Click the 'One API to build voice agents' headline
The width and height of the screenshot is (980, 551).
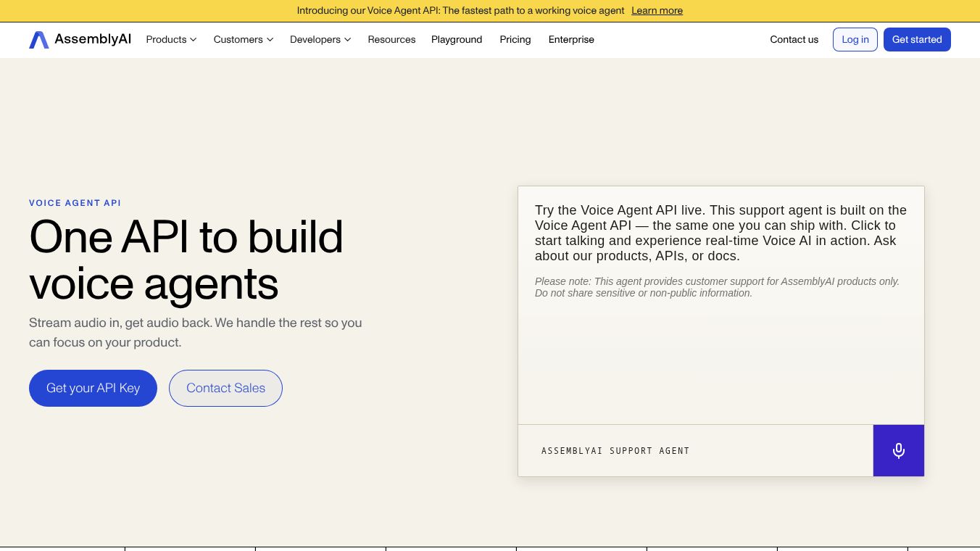(186, 260)
